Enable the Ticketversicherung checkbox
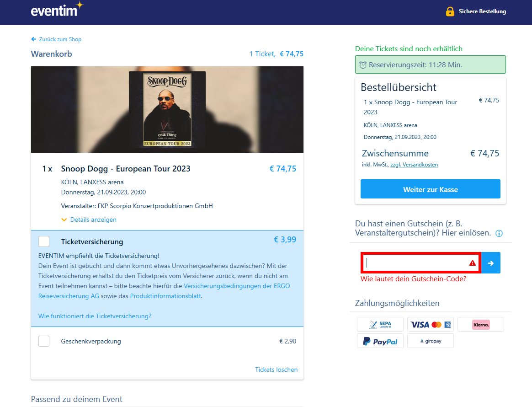The image size is (532, 407). (x=44, y=242)
